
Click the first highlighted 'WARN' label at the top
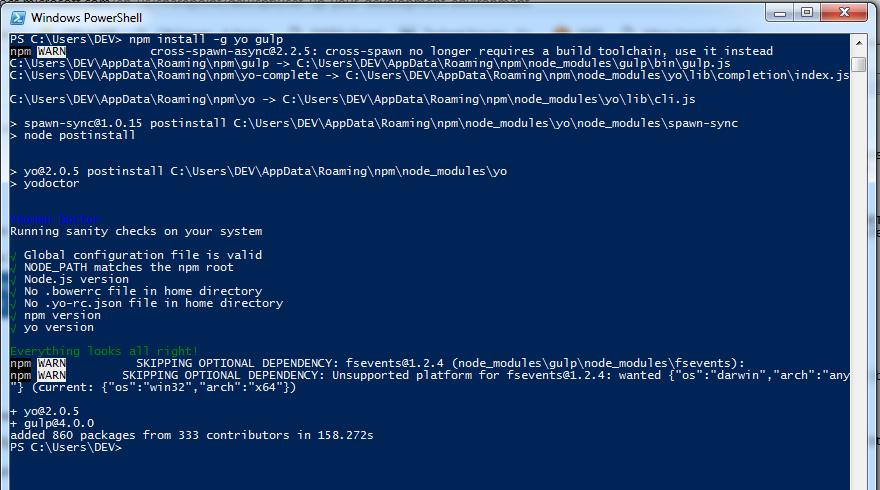tap(52, 51)
